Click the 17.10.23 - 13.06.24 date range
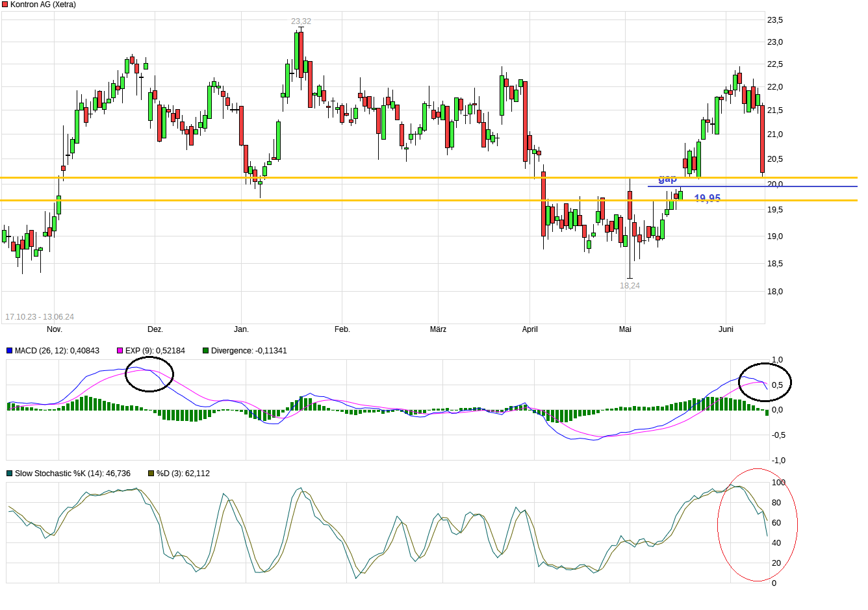This screenshot has width=868, height=610. click(40, 316)
